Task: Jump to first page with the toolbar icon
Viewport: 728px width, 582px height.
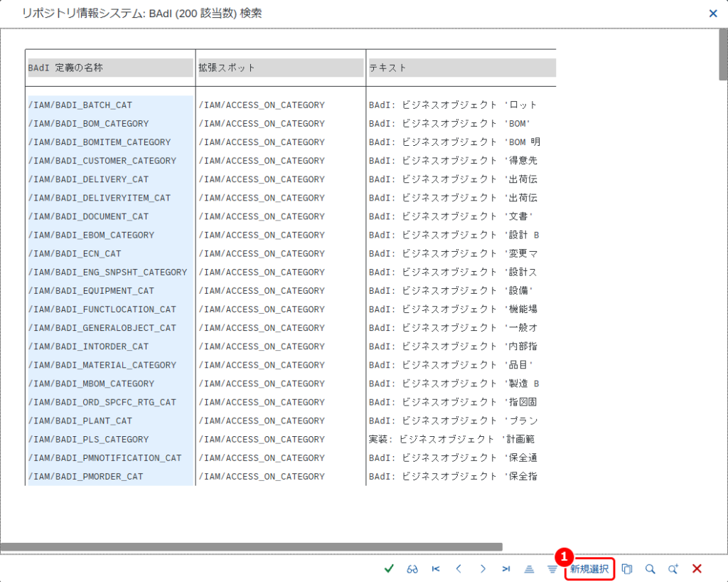Action: pos(436,568)
